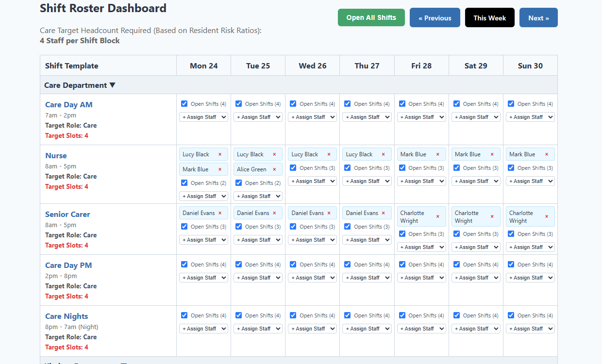Viewport: 602px width, 364px height.
Task: Remove Daniel Evans from Senior Carer Tue 25
Action: tap(274, 213)
